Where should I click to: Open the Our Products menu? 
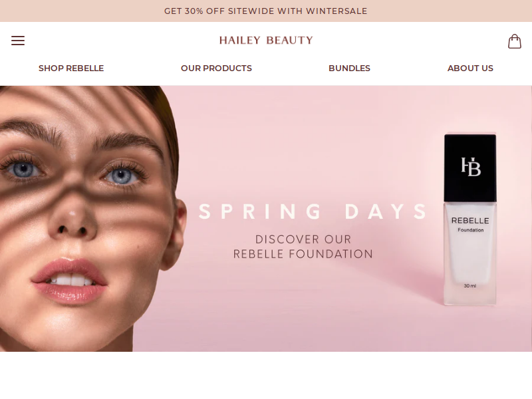pyautogui.click(x=216, y=68)
